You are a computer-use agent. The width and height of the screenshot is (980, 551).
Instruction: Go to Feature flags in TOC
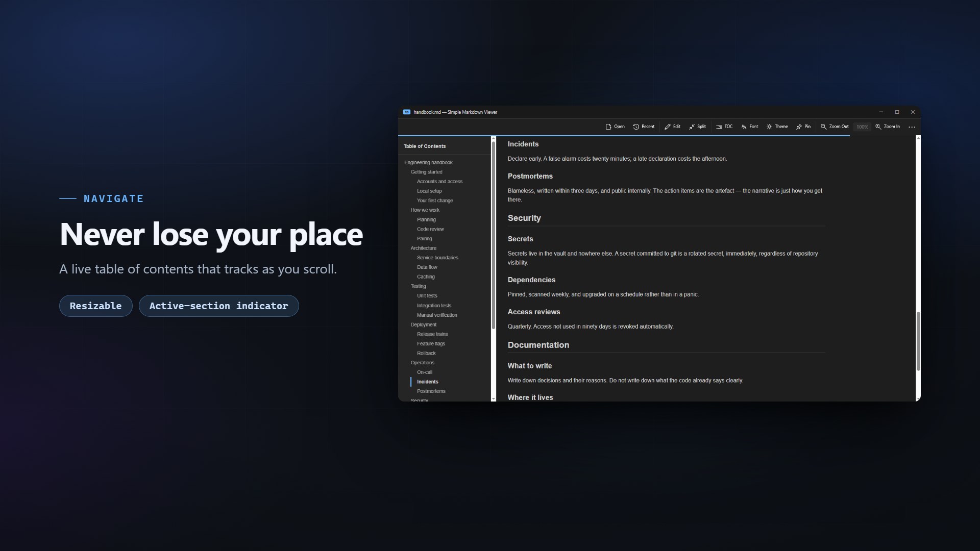431,344
